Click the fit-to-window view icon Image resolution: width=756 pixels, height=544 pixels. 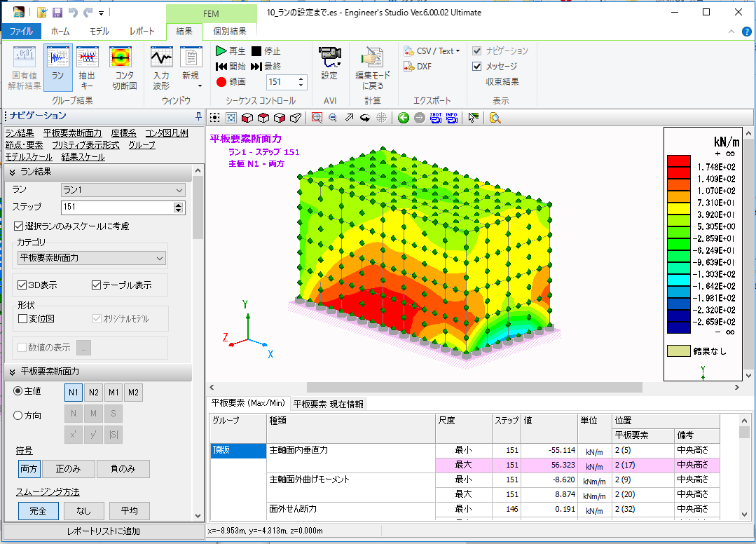(231, 118)
